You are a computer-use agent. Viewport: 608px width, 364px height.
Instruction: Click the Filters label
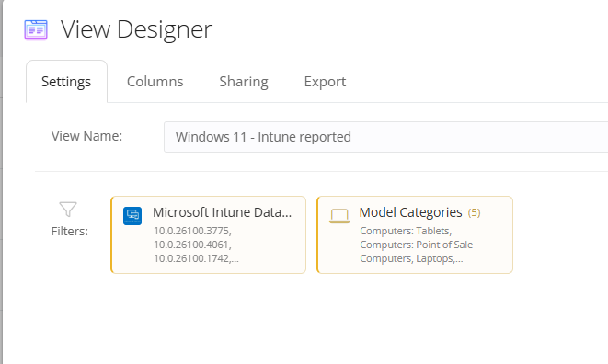[x=70, y=231]
